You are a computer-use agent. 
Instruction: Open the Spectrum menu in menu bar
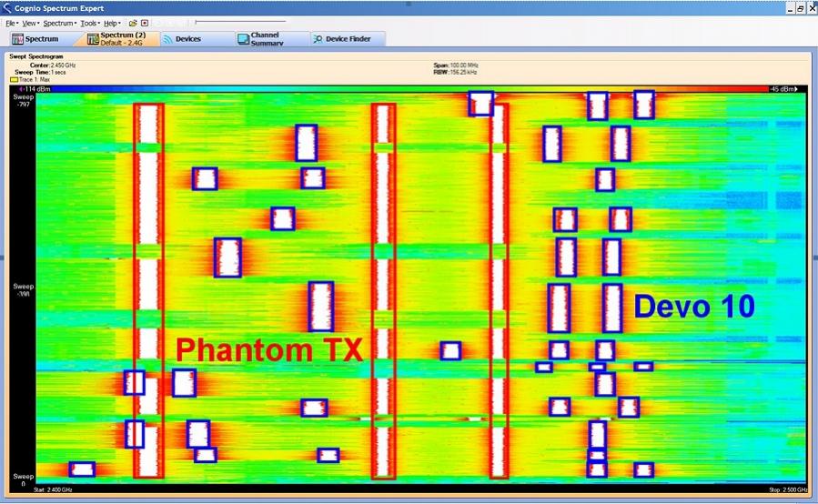59,23
